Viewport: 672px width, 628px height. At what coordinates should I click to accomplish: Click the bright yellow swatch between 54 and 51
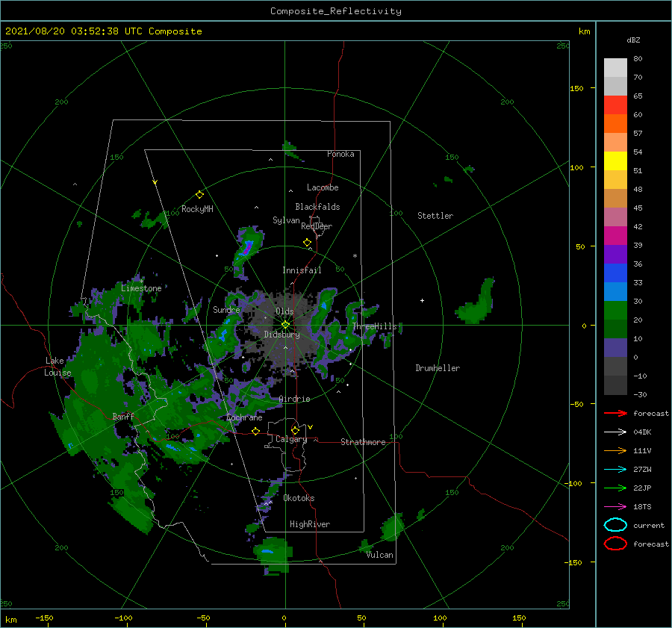point(615,161)
